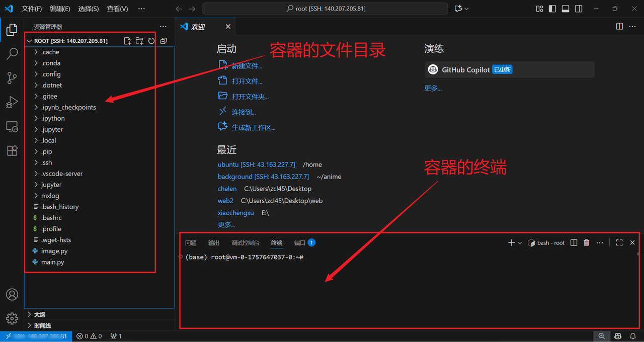Open the notifications bell in status bar
The height and width of the screenshot is (342, 644).
click(633, 336)
